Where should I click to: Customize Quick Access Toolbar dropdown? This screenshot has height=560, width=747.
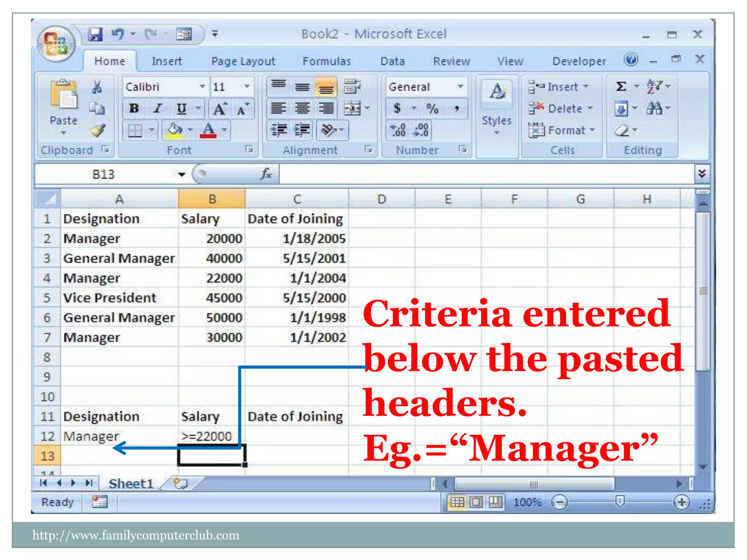tap(215, 34)
